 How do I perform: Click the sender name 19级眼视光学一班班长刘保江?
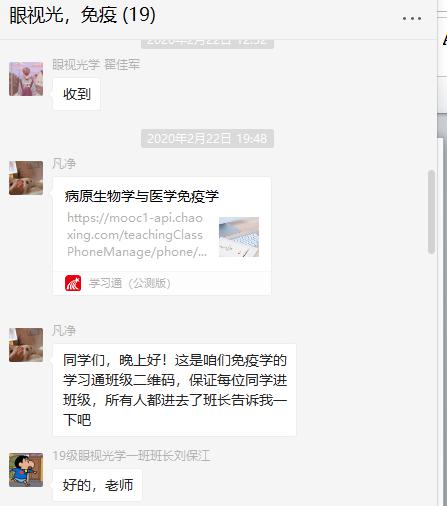131,456
